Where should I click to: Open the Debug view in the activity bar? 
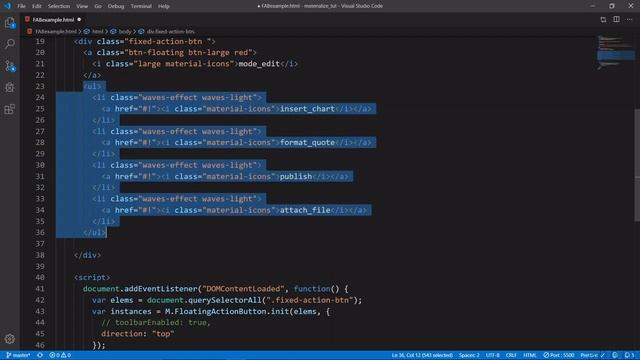pos(10,87)
